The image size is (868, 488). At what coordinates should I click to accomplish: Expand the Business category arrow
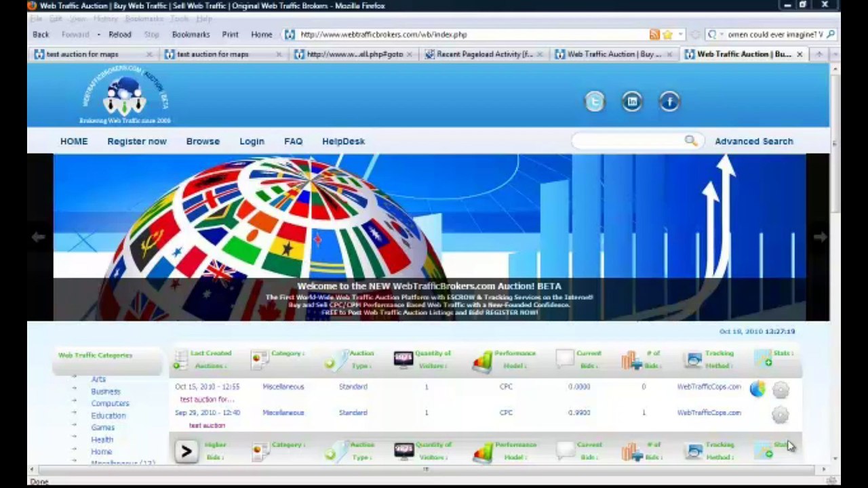75,388
